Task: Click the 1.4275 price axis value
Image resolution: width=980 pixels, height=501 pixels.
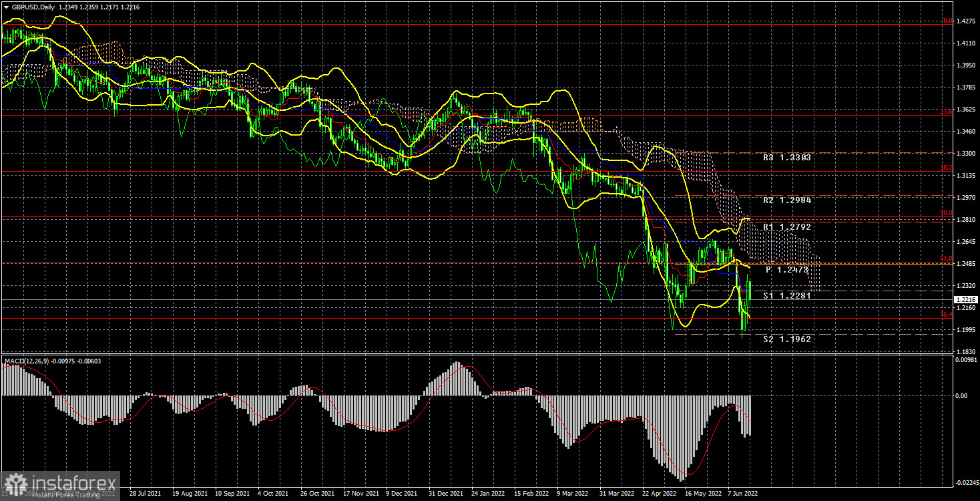Action: click(966, 22)
